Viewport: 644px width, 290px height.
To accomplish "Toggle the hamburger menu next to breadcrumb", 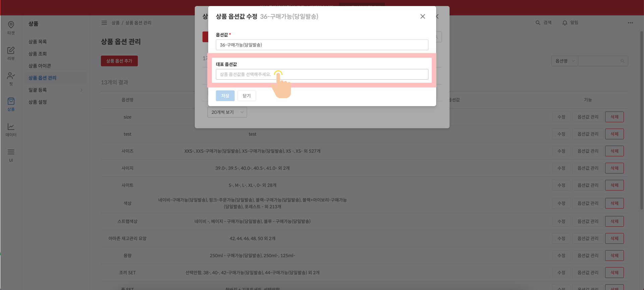I will pyautogui.click(x=104, y=23).
